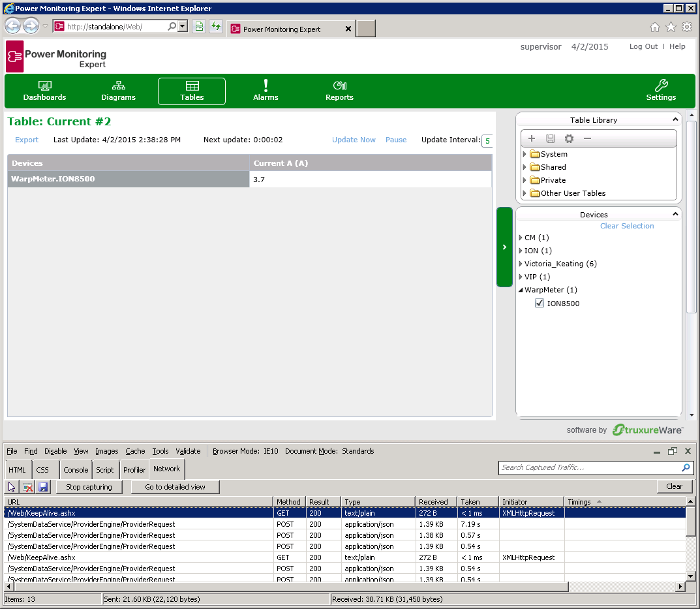The height and width of the screenshot is (609, 700).
Task: Click Clear Selection link
Action: click(627, 226)
